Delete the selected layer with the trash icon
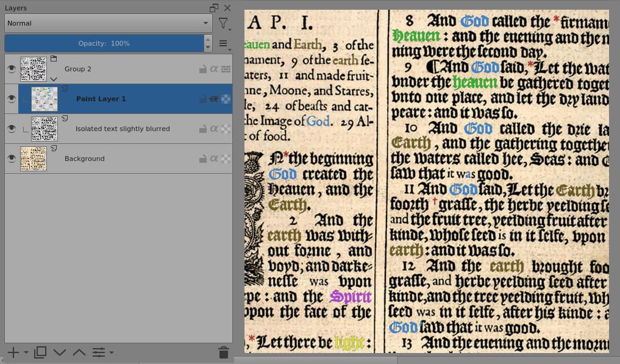 (x=223, y=352)
